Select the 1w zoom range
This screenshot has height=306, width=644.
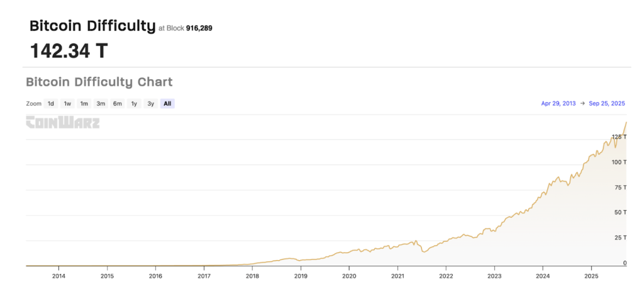pyautogui.click(x=67, y=103)
